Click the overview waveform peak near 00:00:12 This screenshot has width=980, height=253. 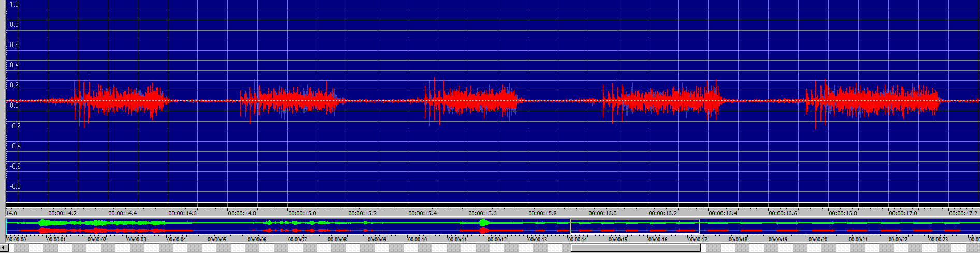pos(484,223)
